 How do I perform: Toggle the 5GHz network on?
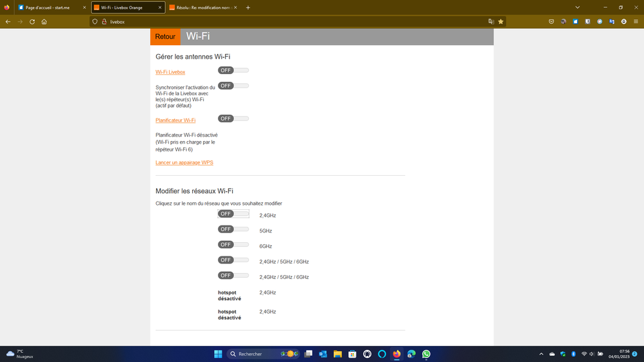233,229
